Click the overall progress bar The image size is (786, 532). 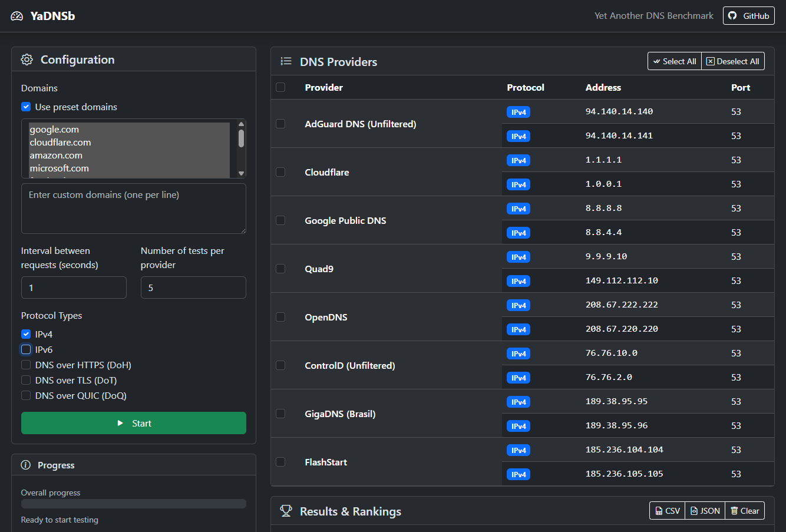[x=134, y=504]
